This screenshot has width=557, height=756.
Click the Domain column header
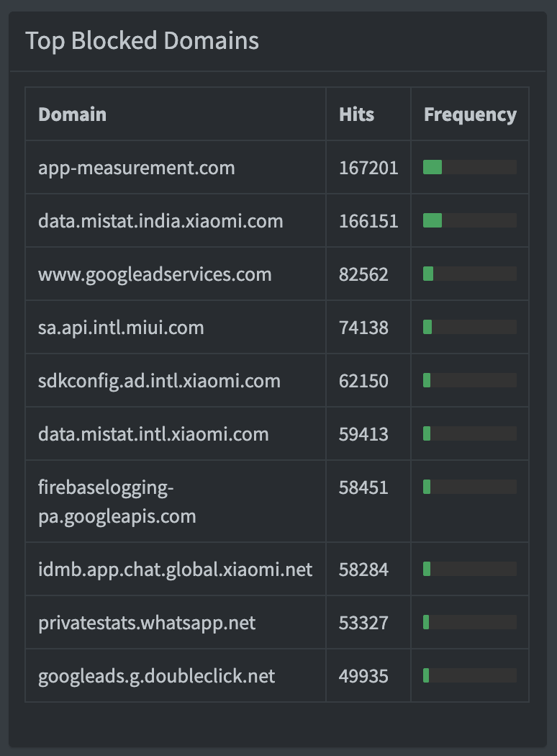(x=72, y=114)
